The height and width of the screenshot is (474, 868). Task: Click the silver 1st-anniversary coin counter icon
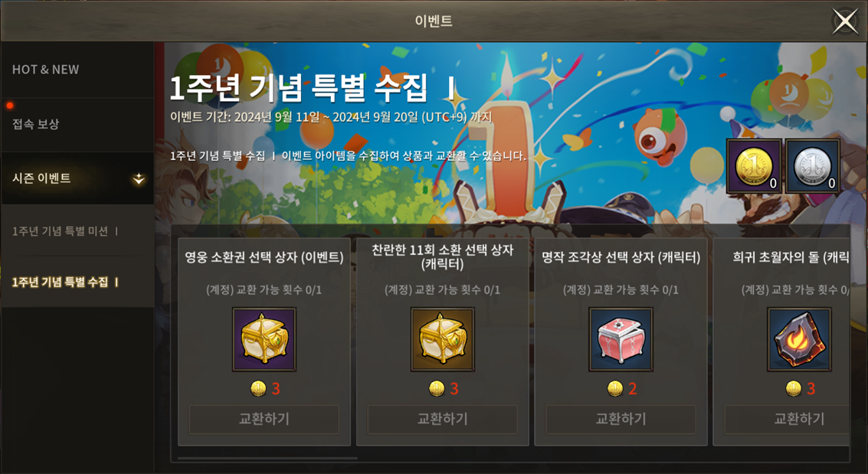[812, 166]
